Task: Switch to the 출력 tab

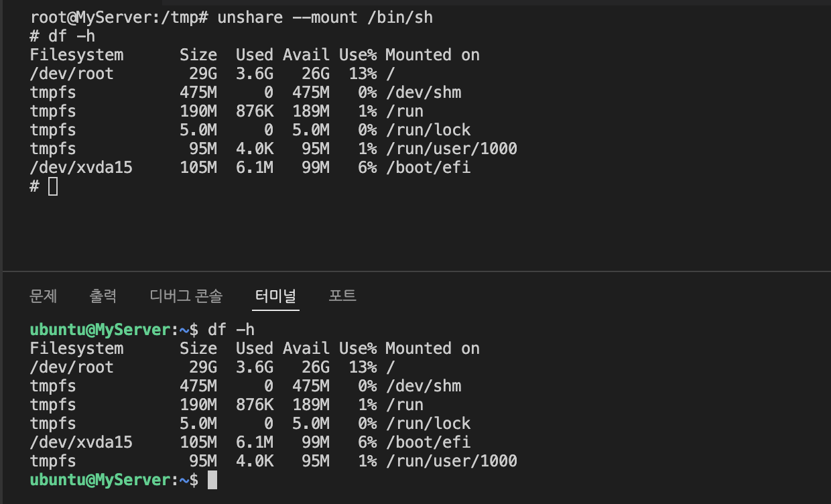Action: click(x=103, y=296)
